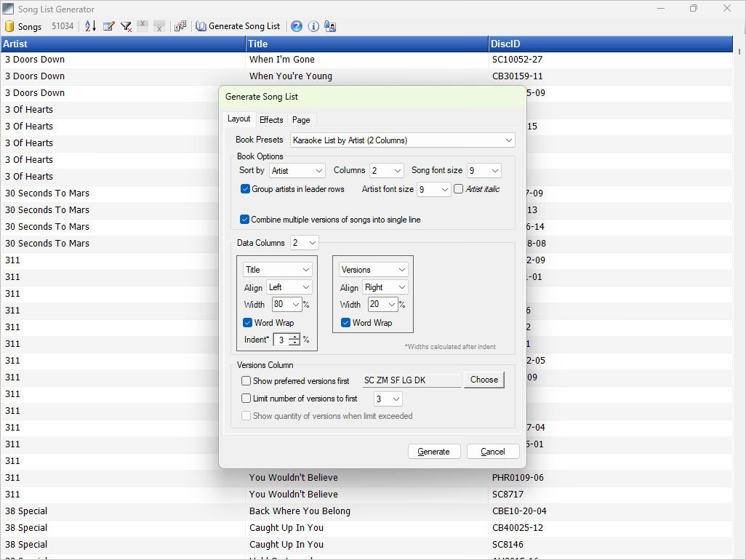Screen dimensions: 746x560
Task: Click Choose for preferred versions
Action: pos(484,380)
